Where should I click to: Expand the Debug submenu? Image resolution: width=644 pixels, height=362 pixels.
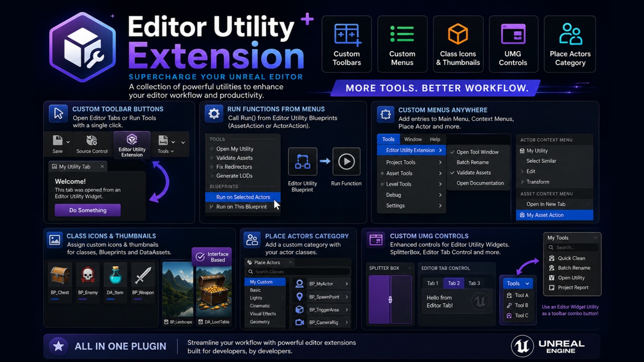(x=412, y=195)
